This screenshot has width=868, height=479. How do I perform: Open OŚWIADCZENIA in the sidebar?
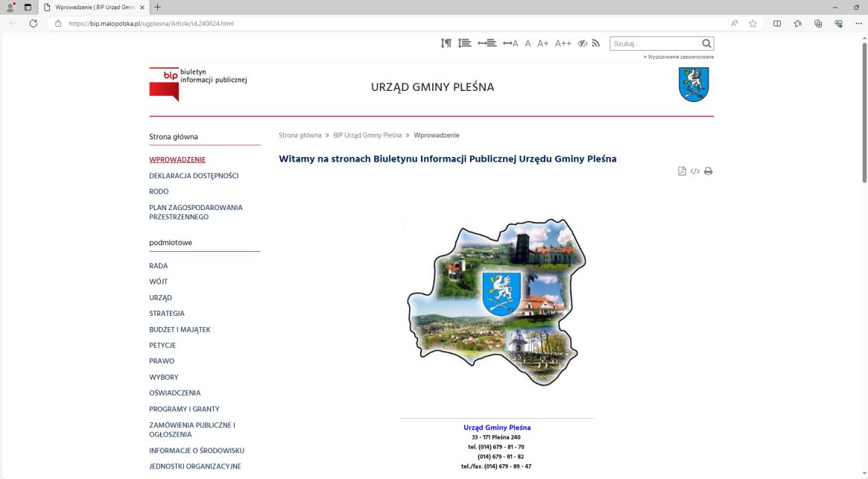pos(175,393)
